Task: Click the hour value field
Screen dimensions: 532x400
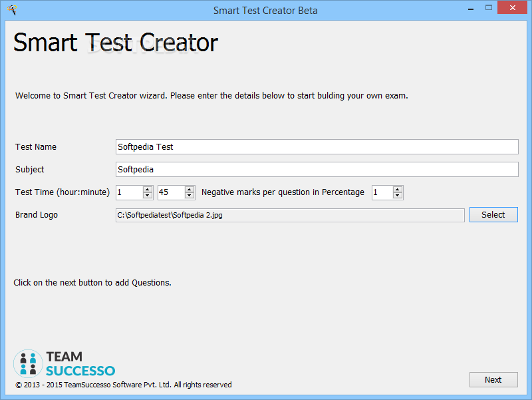Action: (x=129, y=192)
